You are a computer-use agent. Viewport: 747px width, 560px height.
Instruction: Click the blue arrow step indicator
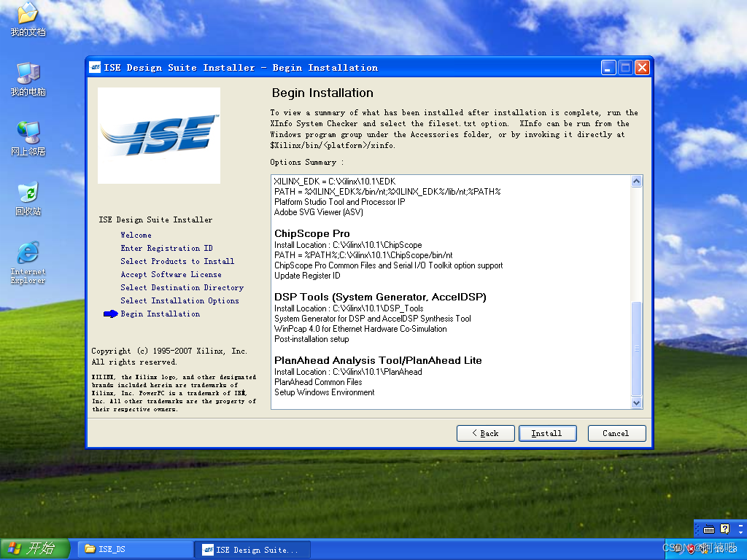(x=111, y=314)
